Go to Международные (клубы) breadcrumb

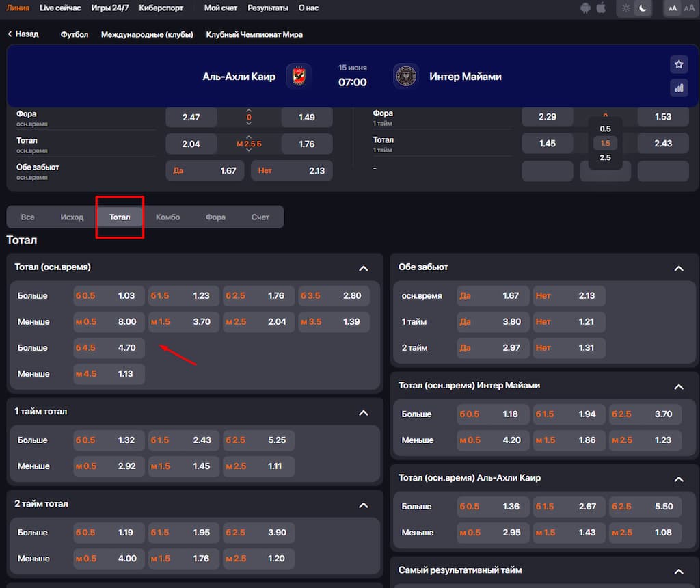coord(147,34)
